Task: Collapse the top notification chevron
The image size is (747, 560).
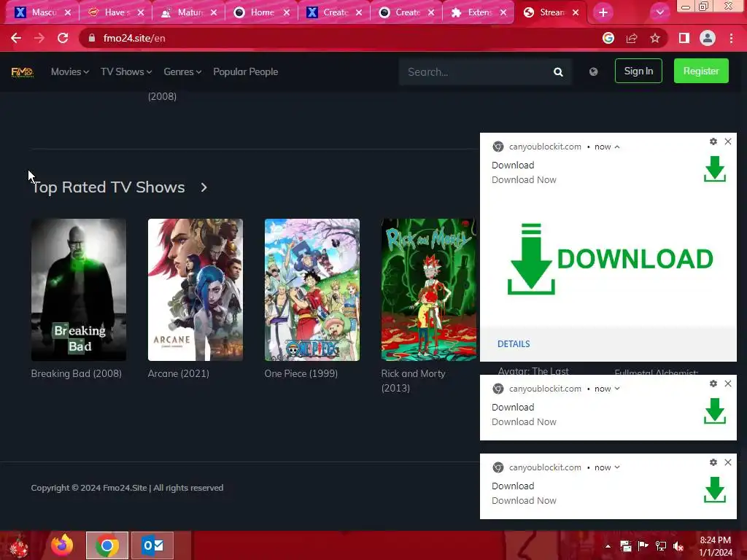Action: (617, 147)
